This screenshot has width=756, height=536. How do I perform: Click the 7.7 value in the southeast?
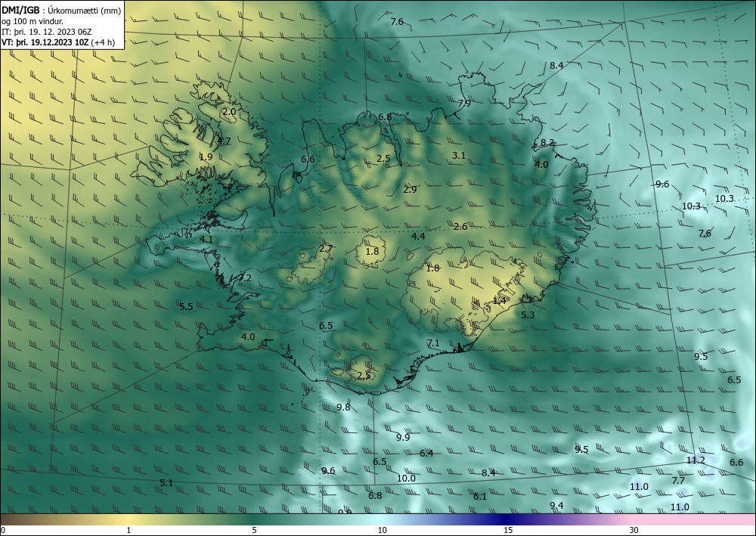[x=678, y=481]
